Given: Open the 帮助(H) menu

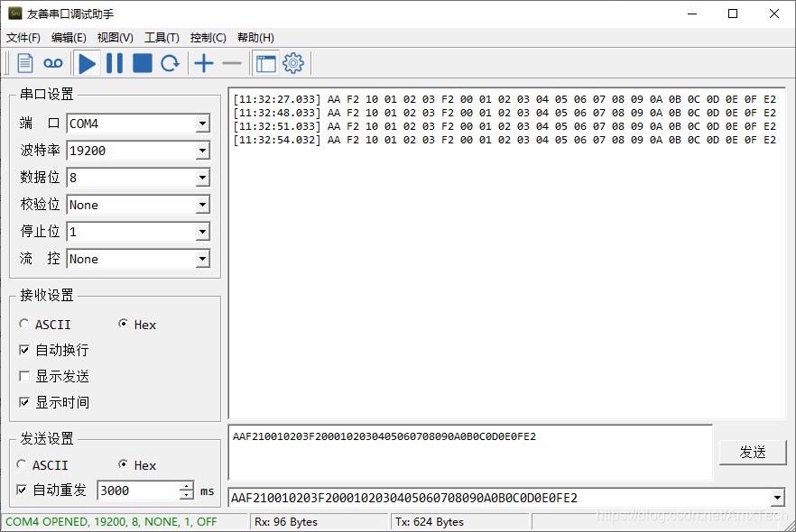Looking at the screenshot, I should point(255,38).
